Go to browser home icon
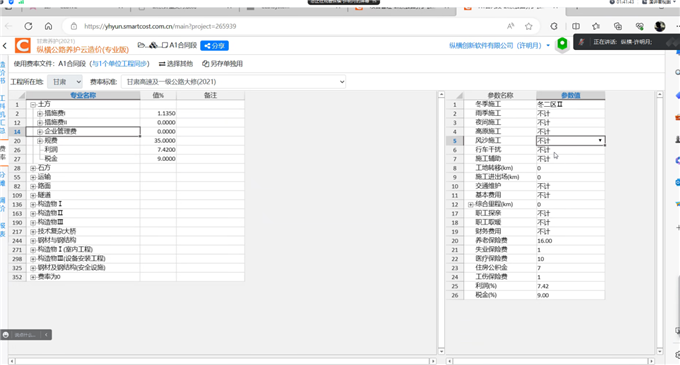This screenshot has width=680, height=365. tap(48, 26)
